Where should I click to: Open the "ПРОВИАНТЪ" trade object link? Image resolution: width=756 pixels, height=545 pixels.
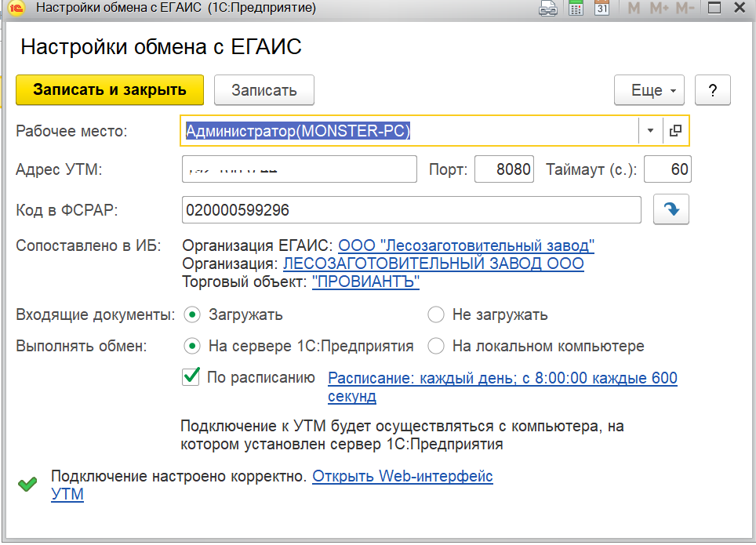click(x=366, y=282)
